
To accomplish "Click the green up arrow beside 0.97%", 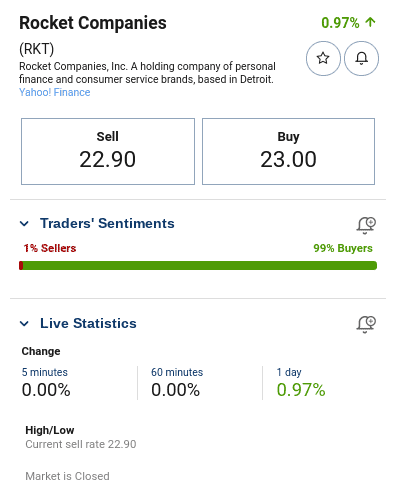I will click(370, 22).
